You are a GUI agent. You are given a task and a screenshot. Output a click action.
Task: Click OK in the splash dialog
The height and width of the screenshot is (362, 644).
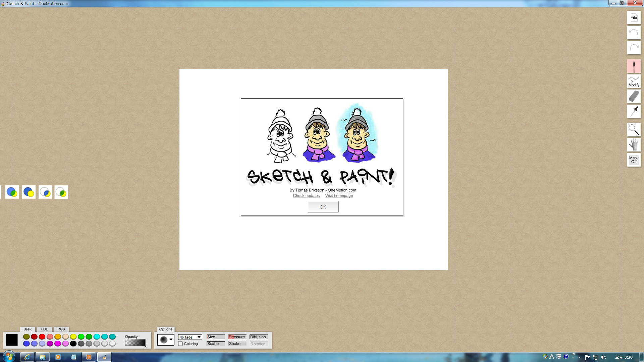(323, 207)
